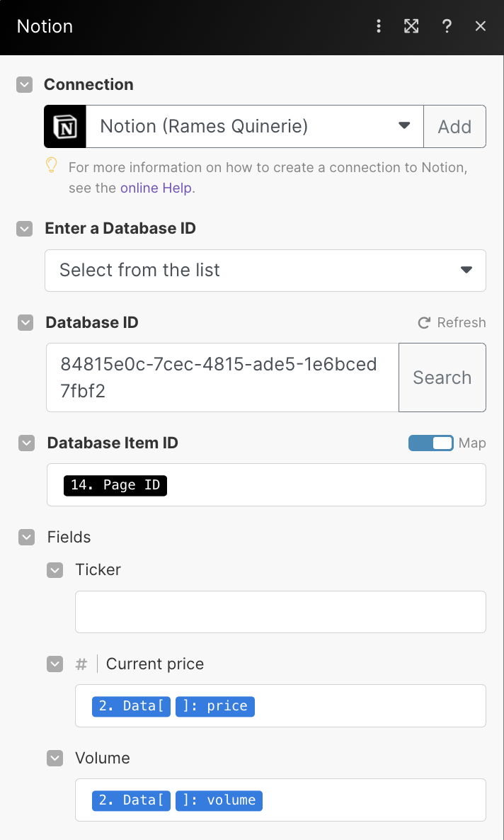Select the '14. Page ID' mapped tag
The height and width of the screenshot is (840, 504).
point(115,485)
